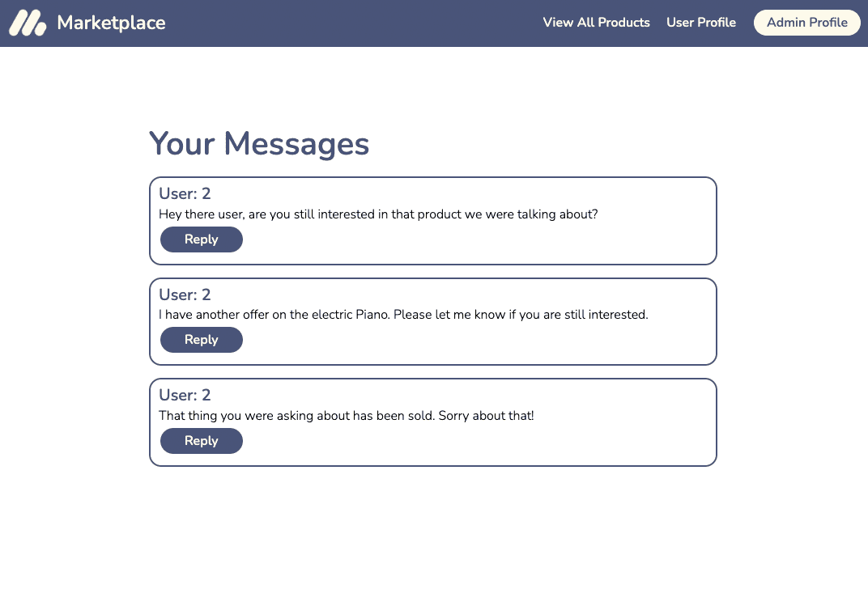Image resolution: width=868 pixels, height=589 pixels.
Task: Click the 'I have another offer' message text
Action: coord(403,315)
